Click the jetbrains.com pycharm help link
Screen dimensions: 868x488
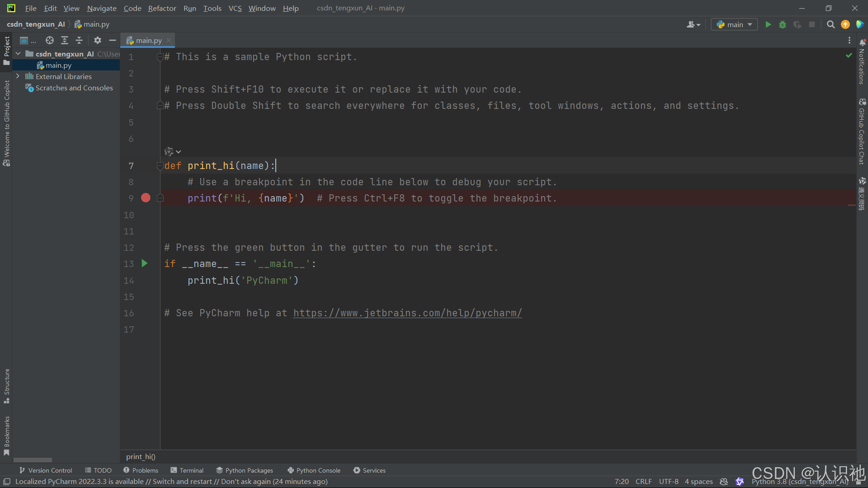[407, 313]
